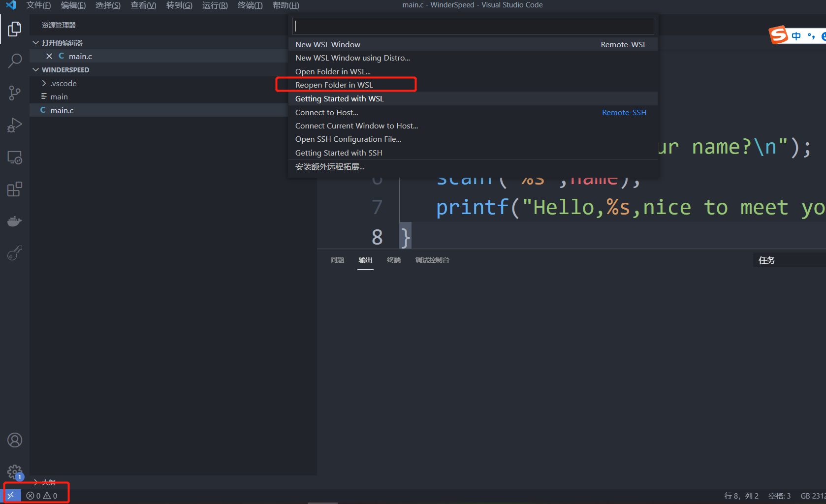Select the Reopen Folder in WSL command

coord(334,84)
